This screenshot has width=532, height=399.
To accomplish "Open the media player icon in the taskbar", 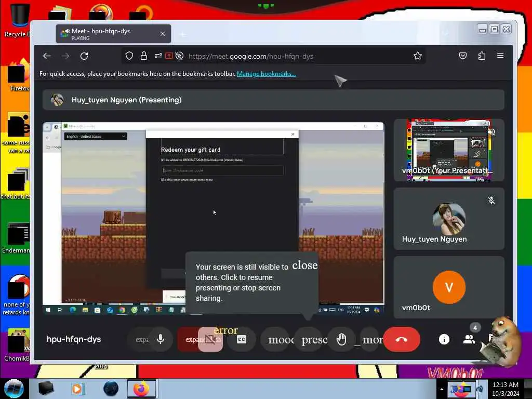I will [x=77, y=389].
